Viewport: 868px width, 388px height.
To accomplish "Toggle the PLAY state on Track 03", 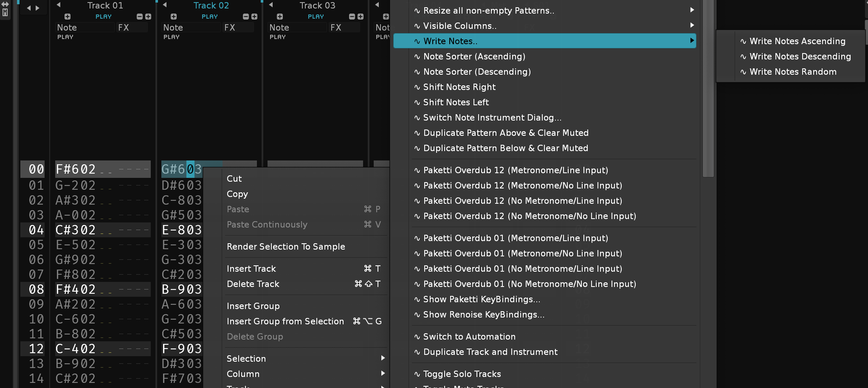I will pos(316,17).
